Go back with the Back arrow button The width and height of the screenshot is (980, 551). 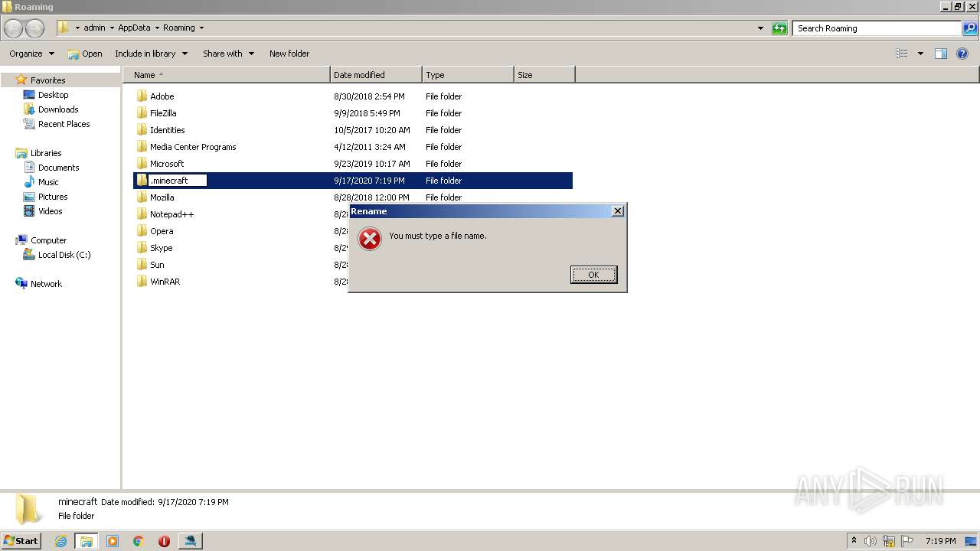14,28
